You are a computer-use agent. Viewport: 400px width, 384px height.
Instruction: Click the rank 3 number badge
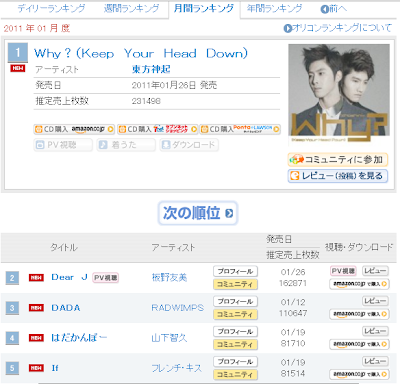click(12, 308)
